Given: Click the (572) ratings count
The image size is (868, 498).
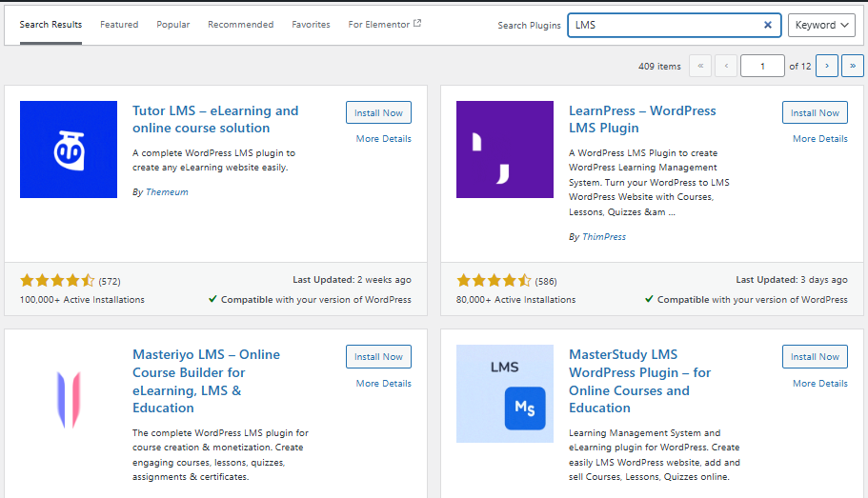Looking at the screenshot, I should pos(110,282).
